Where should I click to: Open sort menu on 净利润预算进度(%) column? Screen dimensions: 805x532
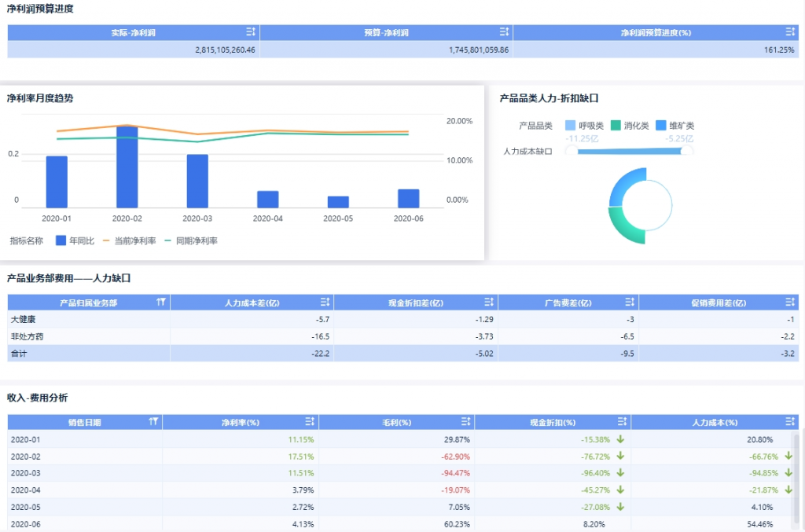pos(790,31)
